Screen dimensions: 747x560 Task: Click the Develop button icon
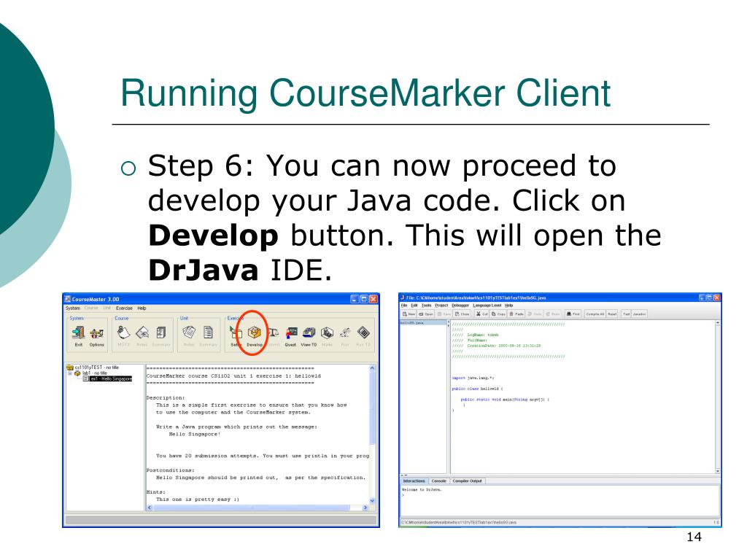[255, 332]
